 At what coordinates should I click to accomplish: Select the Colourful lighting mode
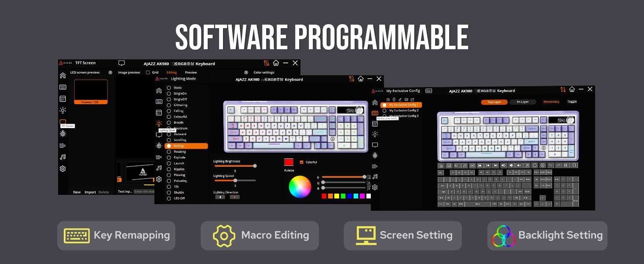click(x=176, y=117)
